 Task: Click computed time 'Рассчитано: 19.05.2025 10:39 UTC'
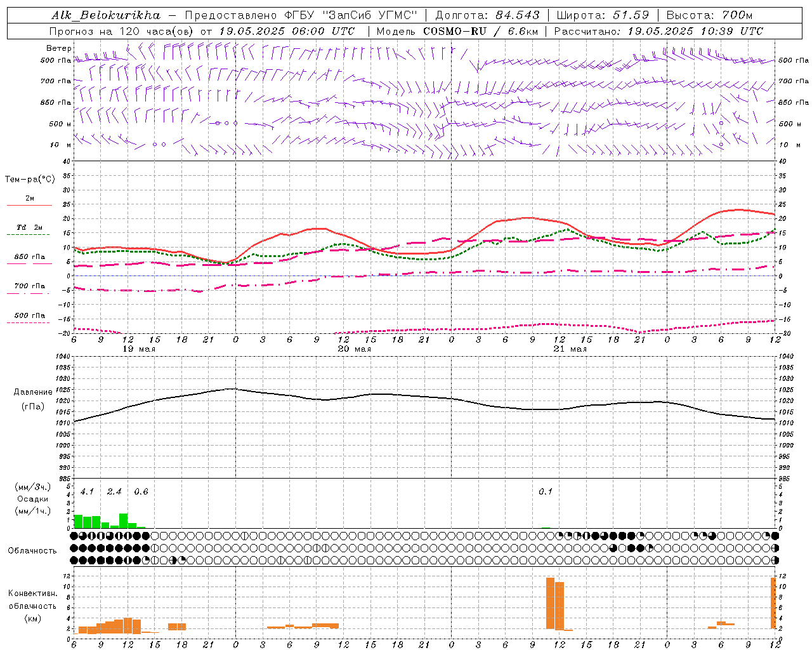click(x=658, y=31)
